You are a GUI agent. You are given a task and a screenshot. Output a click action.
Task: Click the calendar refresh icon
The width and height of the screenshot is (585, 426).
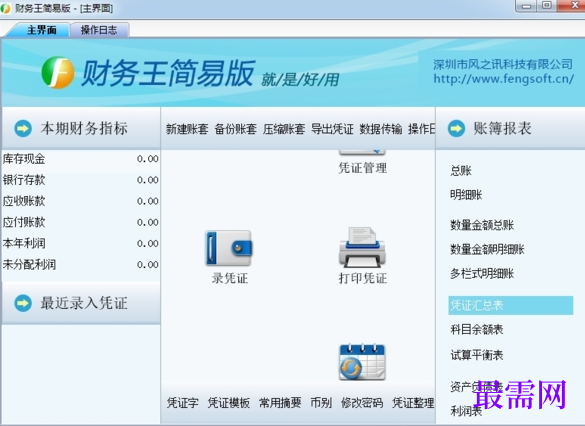[x=362, y=362]
